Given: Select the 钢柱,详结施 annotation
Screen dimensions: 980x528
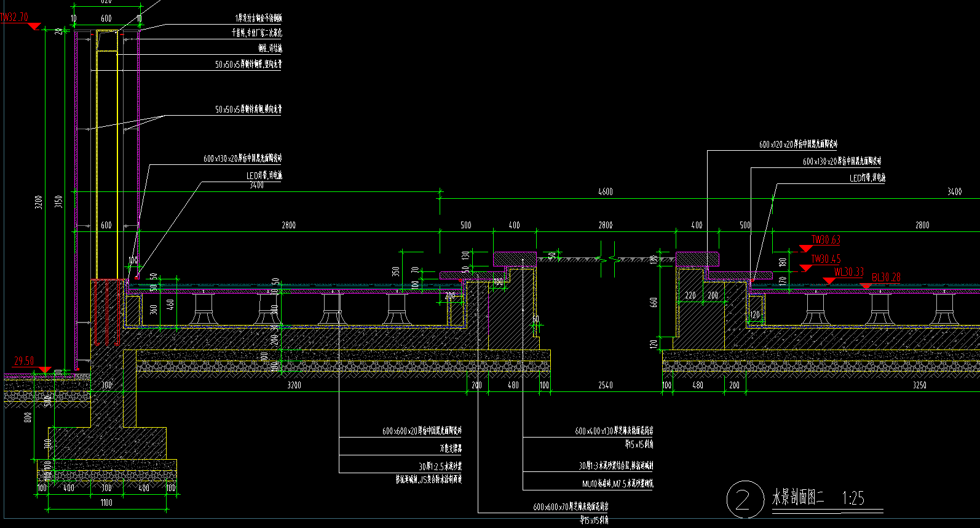Looking at the screenshot, I should (270, 48).
